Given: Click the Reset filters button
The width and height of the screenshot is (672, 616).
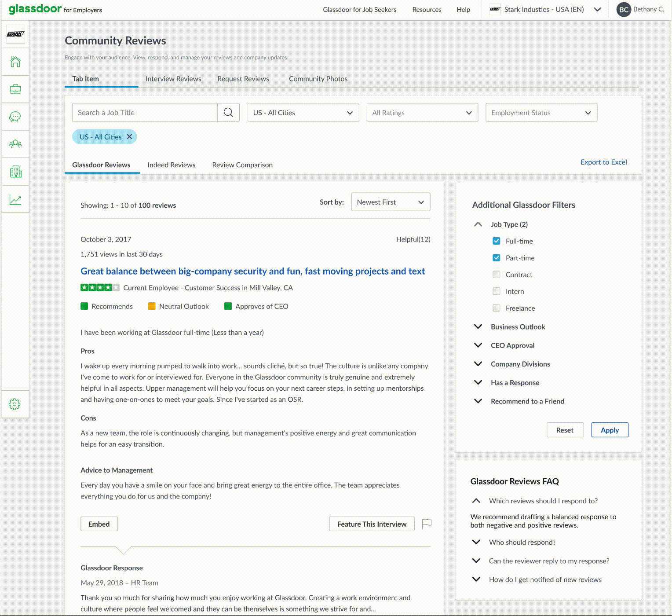Looking at the screenshot, I should click(565, 430).
